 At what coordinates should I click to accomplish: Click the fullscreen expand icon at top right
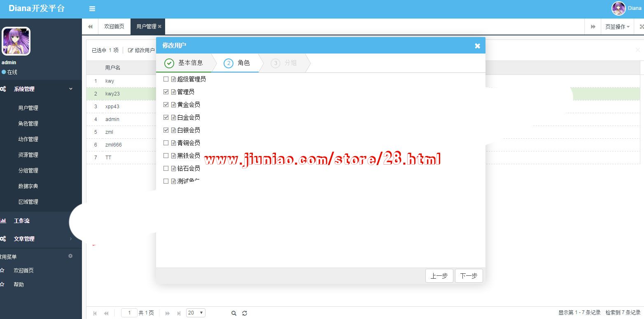coord(642,26)
